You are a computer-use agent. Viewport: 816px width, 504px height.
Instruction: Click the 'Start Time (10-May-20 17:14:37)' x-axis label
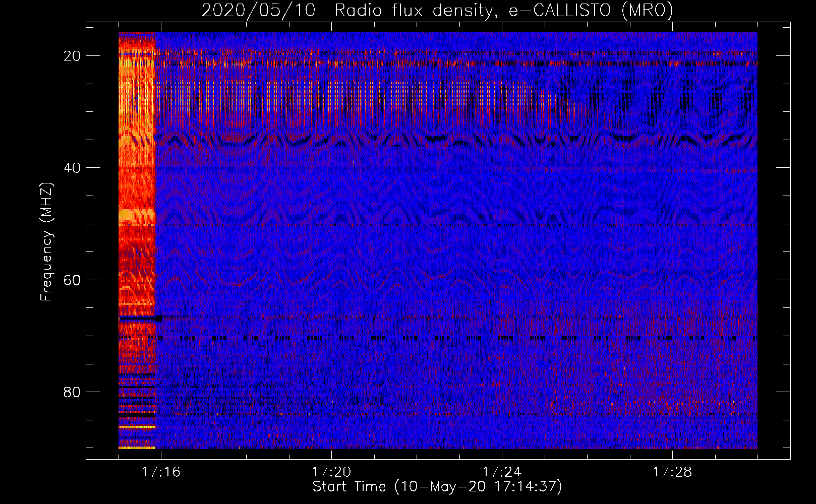[x=437, y=487]
